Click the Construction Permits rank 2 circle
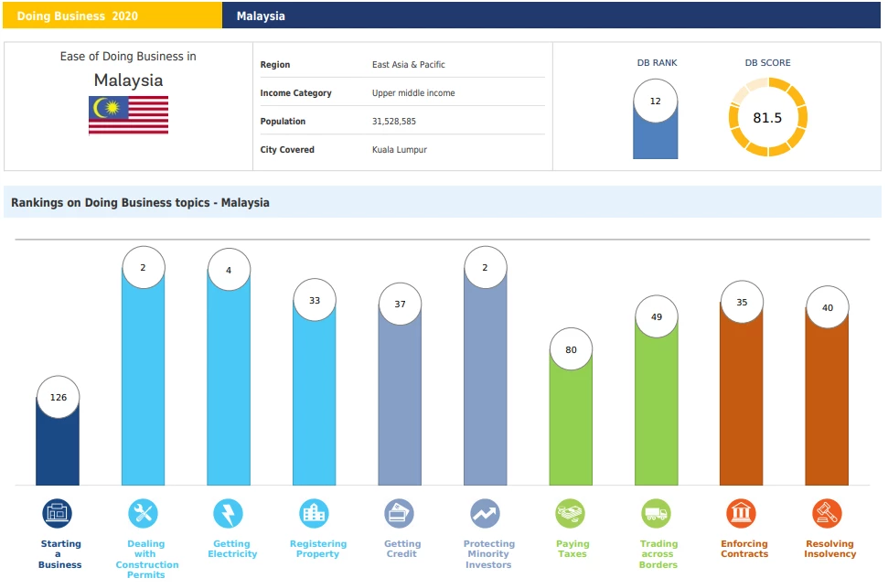The image size is (888, 588). tap(144, 267)
